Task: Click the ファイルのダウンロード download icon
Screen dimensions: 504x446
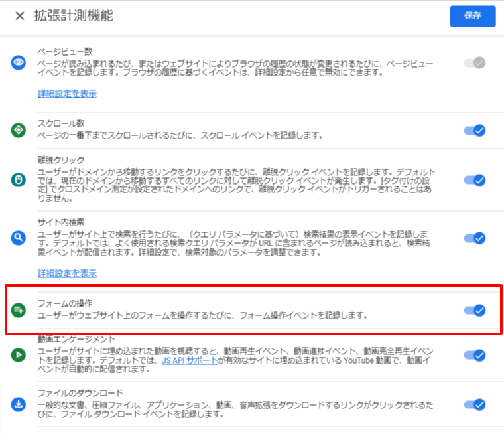Action: (x=19, y=404)
